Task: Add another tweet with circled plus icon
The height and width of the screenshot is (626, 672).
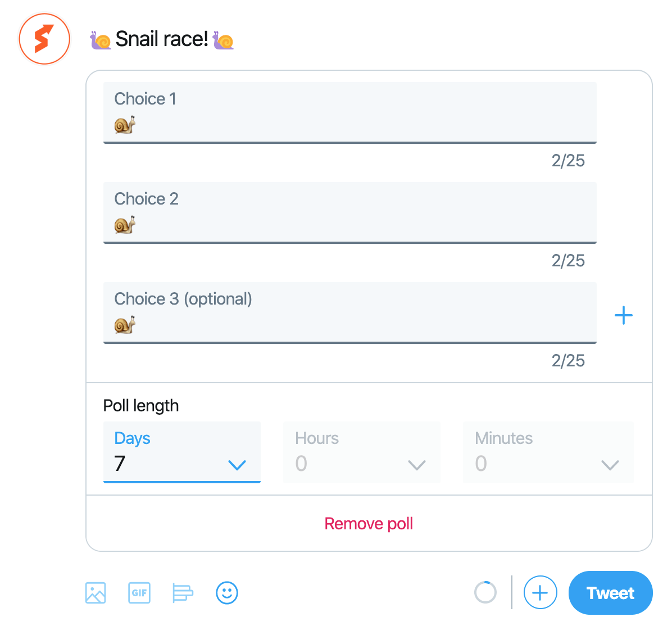Action: pyautogui.click(x=540, y=592)
